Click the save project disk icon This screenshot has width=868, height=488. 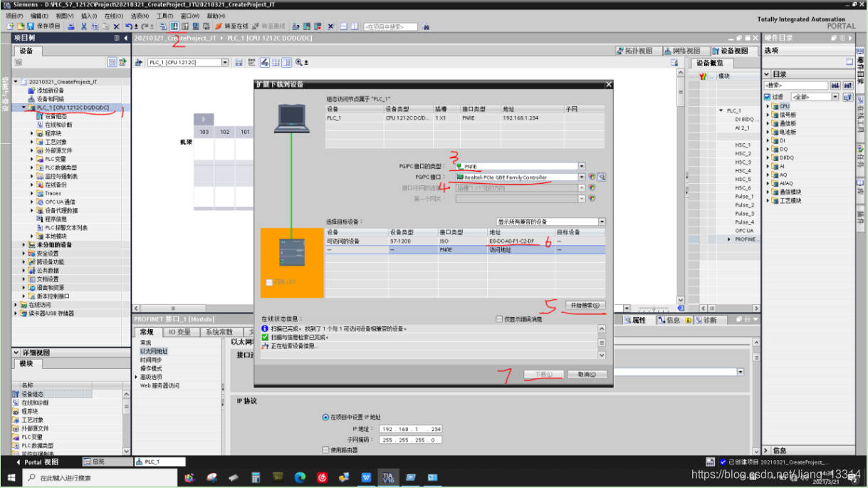(x=31, y=26)
